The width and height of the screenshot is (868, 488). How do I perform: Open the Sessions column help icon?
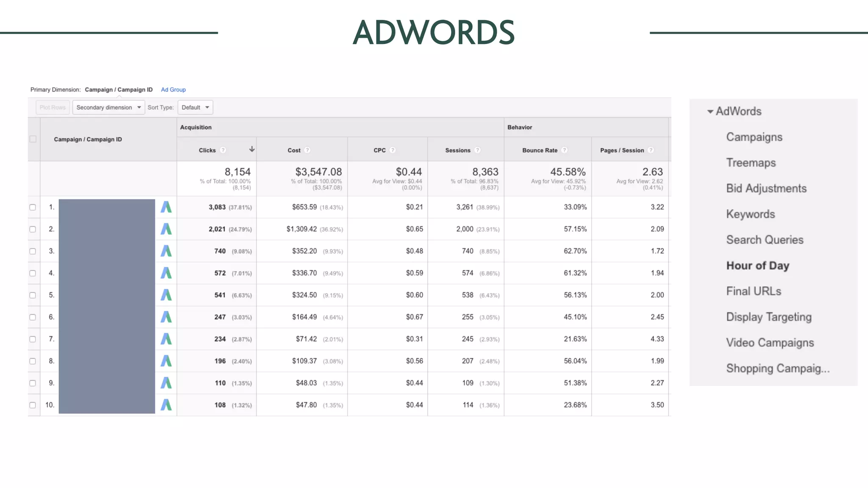click(x=477, y=150)
